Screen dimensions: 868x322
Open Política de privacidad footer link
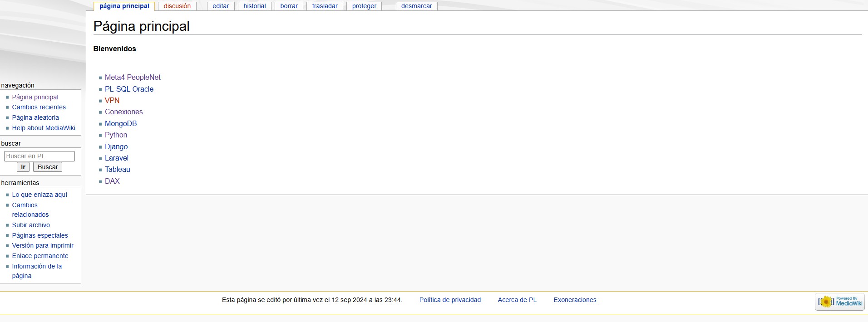point(450,300)
